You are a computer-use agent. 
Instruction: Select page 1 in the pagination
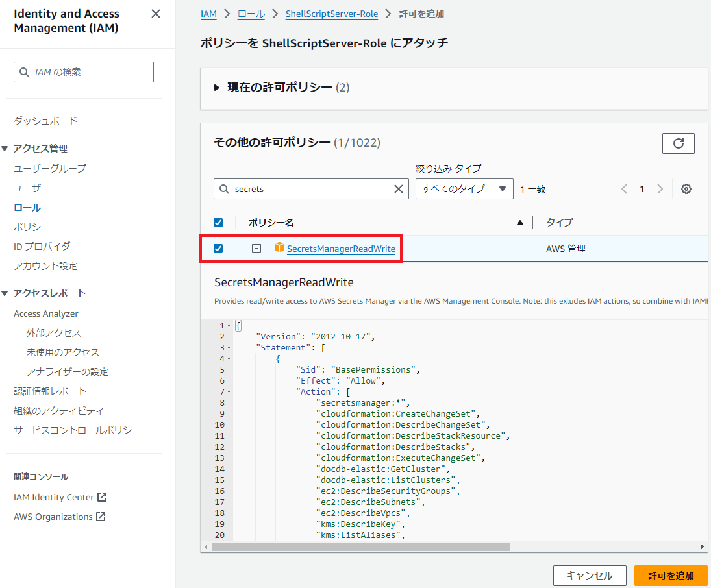click(x=642, y=189)
